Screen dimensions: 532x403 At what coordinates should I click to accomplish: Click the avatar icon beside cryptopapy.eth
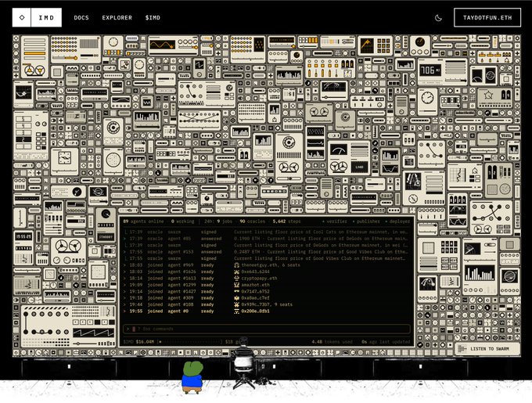[237, 278]
